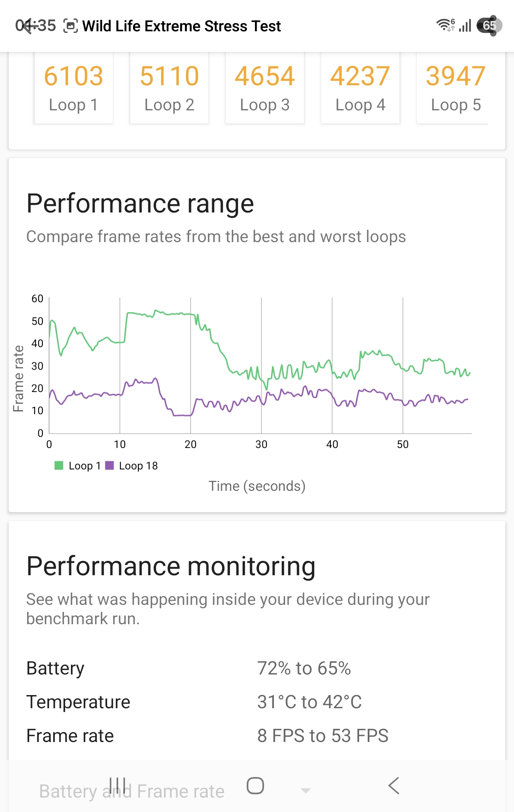Tap the system back chevron
This screenshot has width=514, height=812.
394,786
